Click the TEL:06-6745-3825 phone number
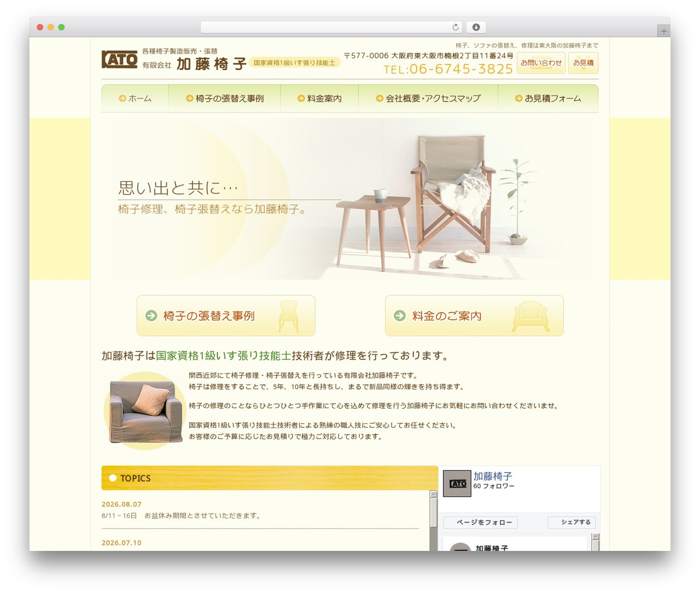 coord(448,69)
